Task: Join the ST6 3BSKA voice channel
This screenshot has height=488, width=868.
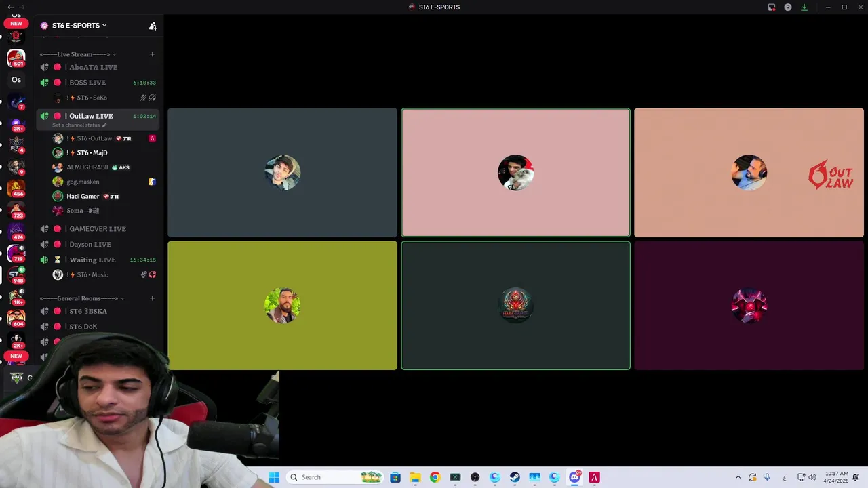Action: (98, 311)
